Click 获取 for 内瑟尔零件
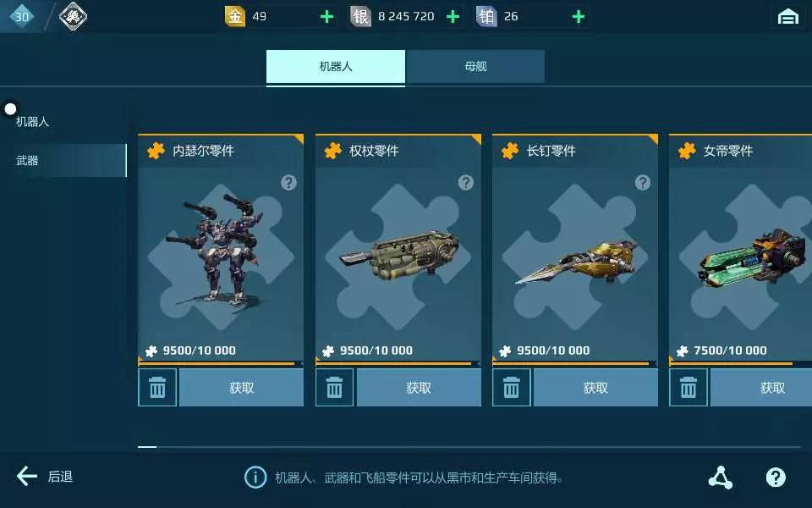 (241, 387)
